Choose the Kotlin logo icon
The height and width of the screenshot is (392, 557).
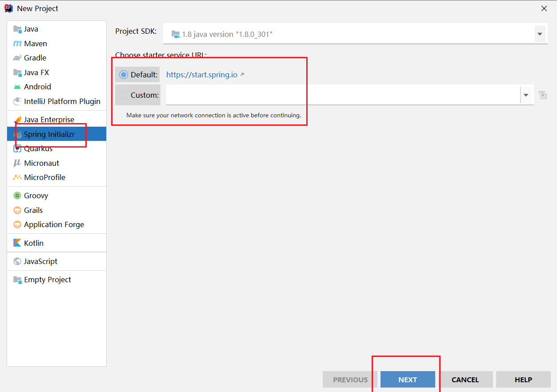coord(17,243)
